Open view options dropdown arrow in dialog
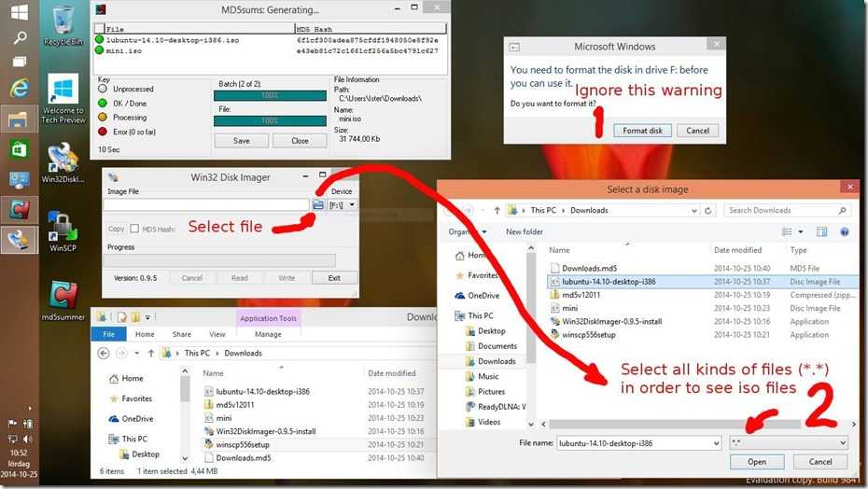This screenshot has height=489, width=868. click(801, 232)
